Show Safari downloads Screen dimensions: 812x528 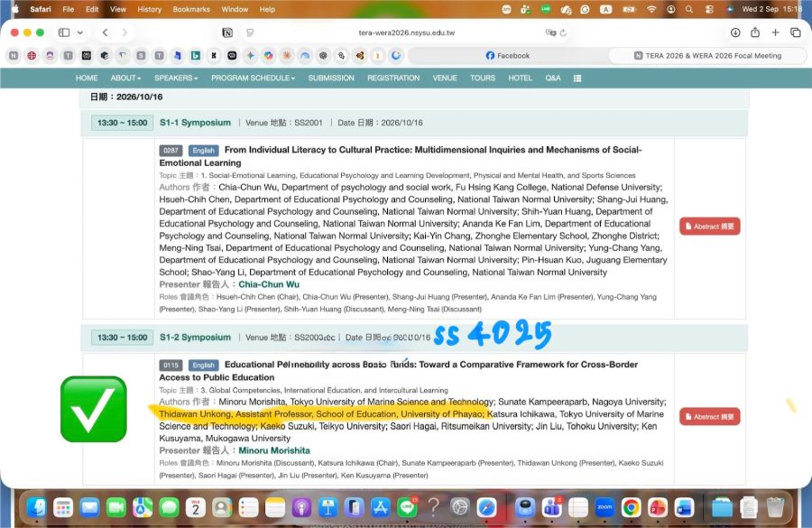735,32
